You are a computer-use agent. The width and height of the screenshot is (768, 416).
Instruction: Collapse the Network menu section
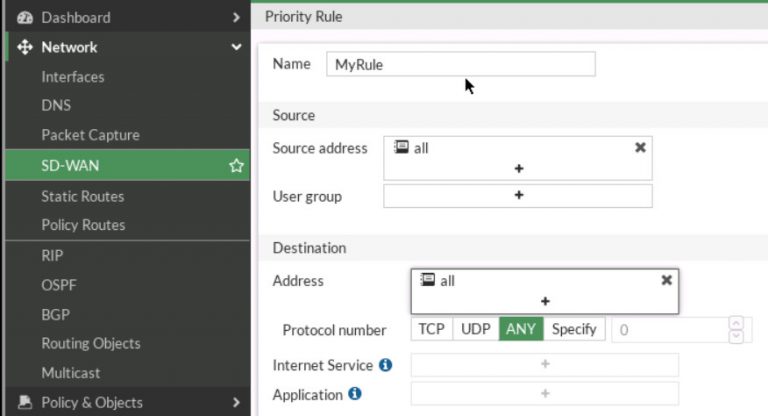click(x=236, y=47)
